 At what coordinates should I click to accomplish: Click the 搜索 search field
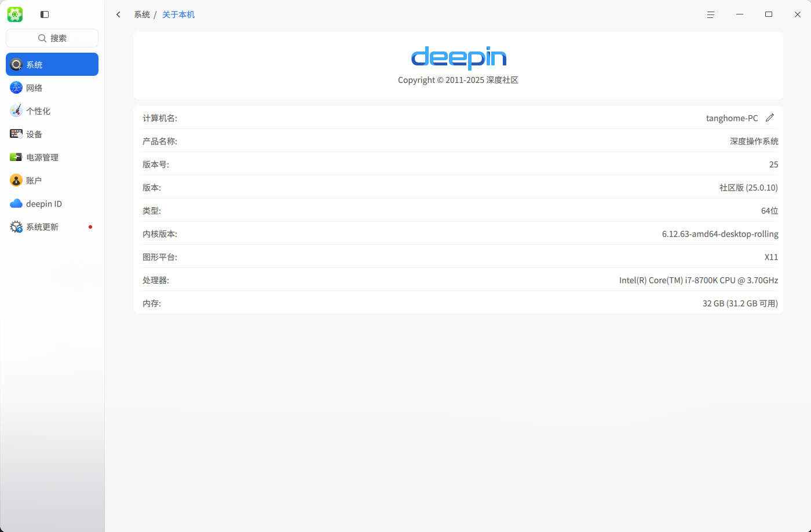pos(52,38)
